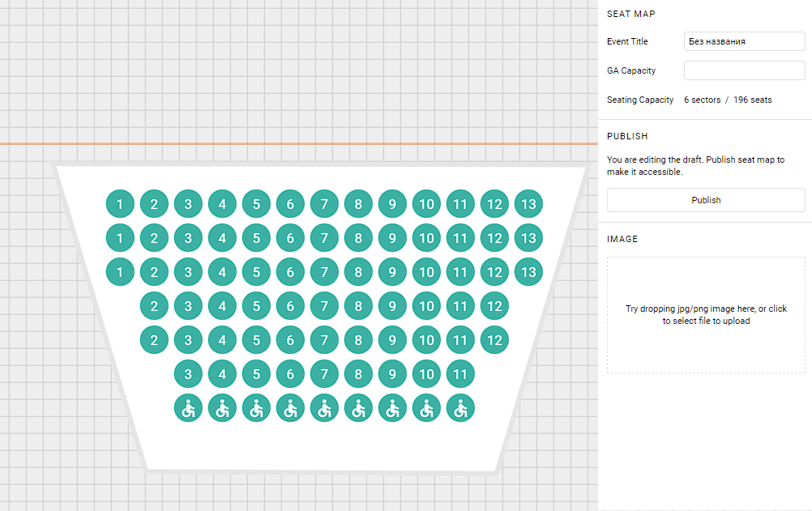Select seat 13 in the top row

pos(528,204)
